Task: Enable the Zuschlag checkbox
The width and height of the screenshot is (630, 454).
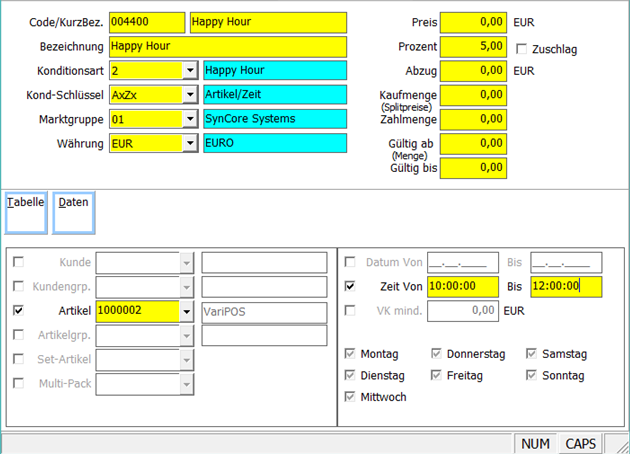Action: click(522, 49)
